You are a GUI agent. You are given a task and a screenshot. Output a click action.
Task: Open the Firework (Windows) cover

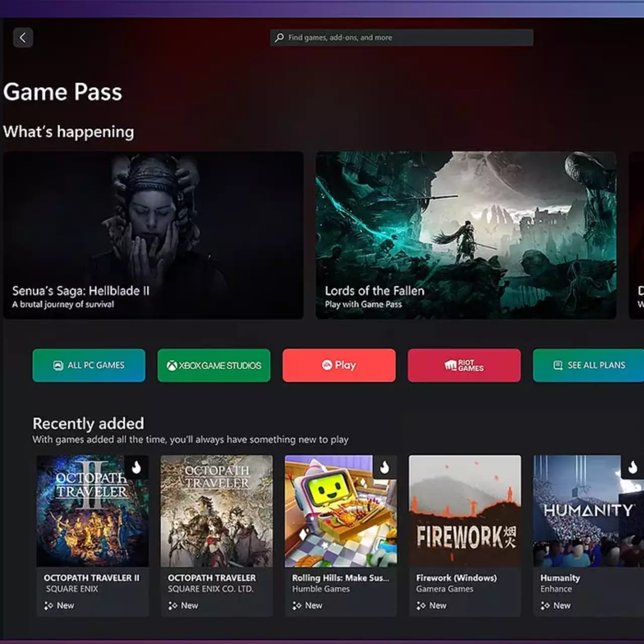(x=465, y=511)
